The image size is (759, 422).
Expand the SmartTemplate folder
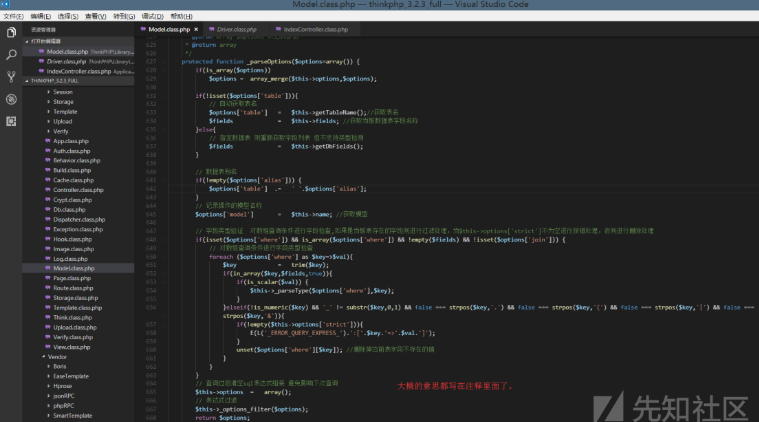pos(48,415)
